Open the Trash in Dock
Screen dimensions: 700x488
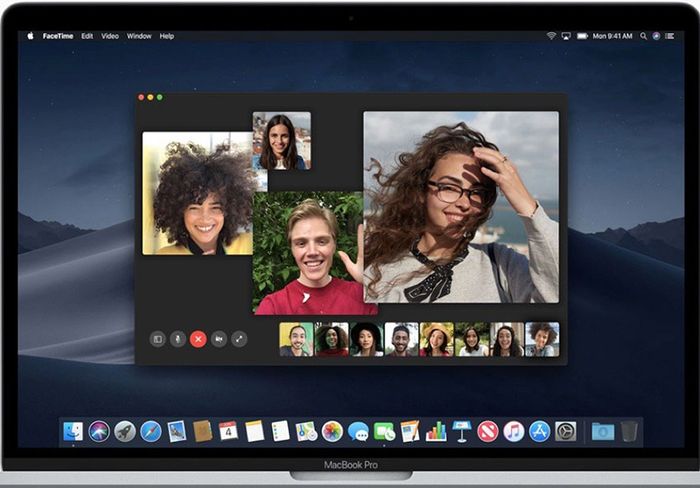click(x=629, y=432)
